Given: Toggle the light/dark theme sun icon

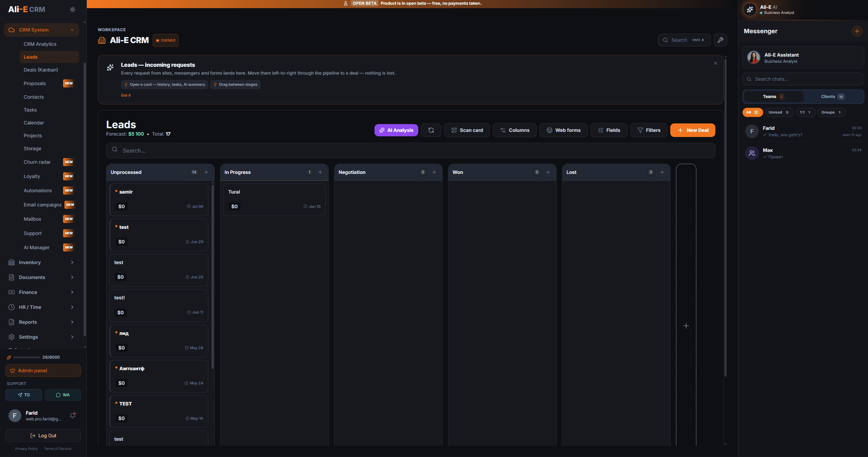Looking at the screenshot, I should [x=73, y=9].
